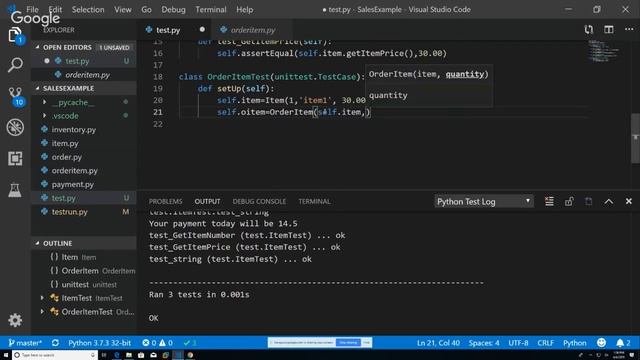The width and height of the screenshot is (640, 360).
Task: Select the Output panel tab
Action: 207,201
